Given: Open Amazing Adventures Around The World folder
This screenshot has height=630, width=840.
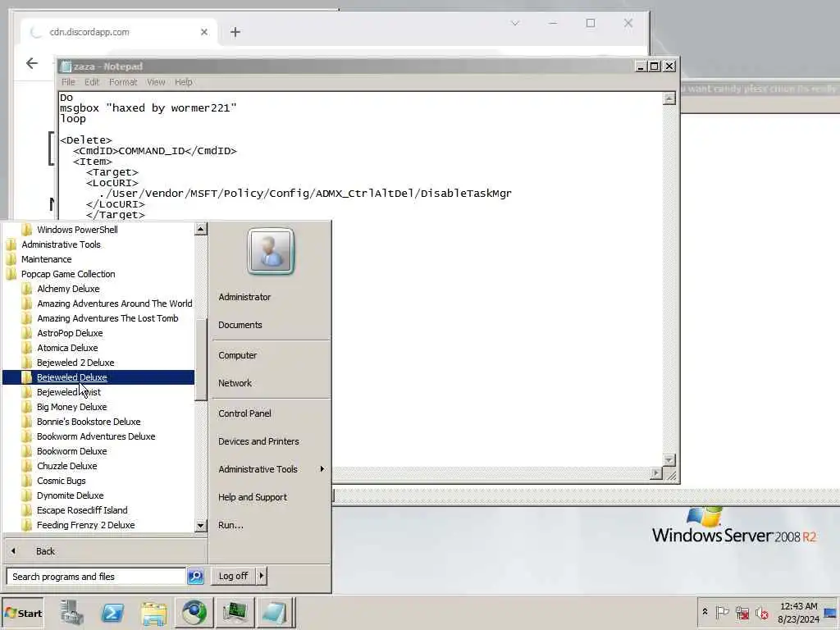Looking at the screenshot, I should tap(114, 304).
